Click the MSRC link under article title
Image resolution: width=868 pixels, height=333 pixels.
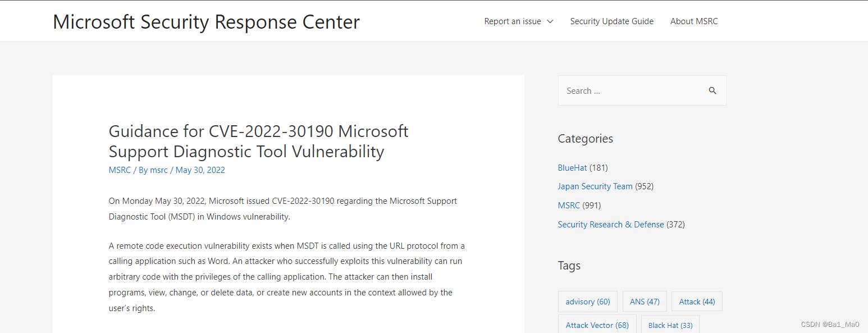coord(120,170)
